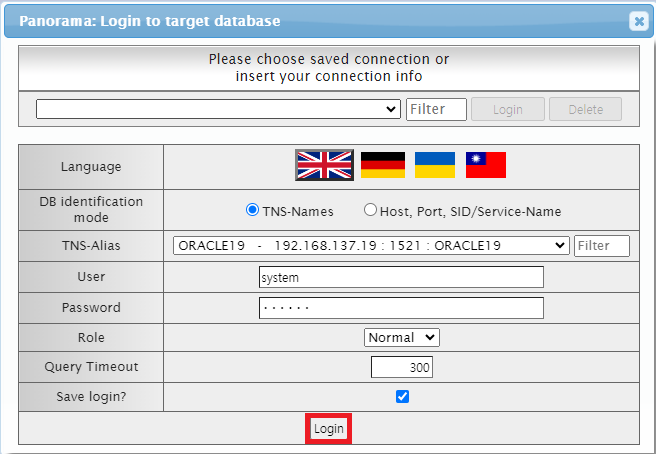Switch language to German flag
Viewport: 656px width, 454px height.
(383, 165)
